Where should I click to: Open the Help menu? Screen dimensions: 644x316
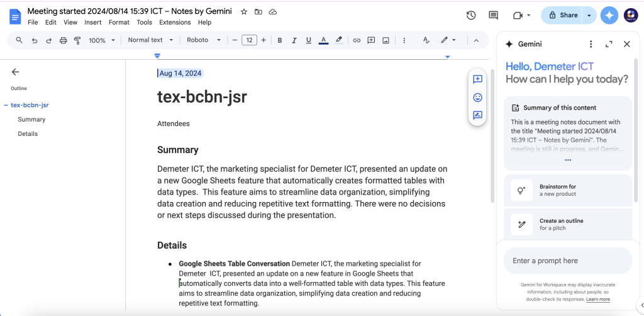(x=204, y=22)
